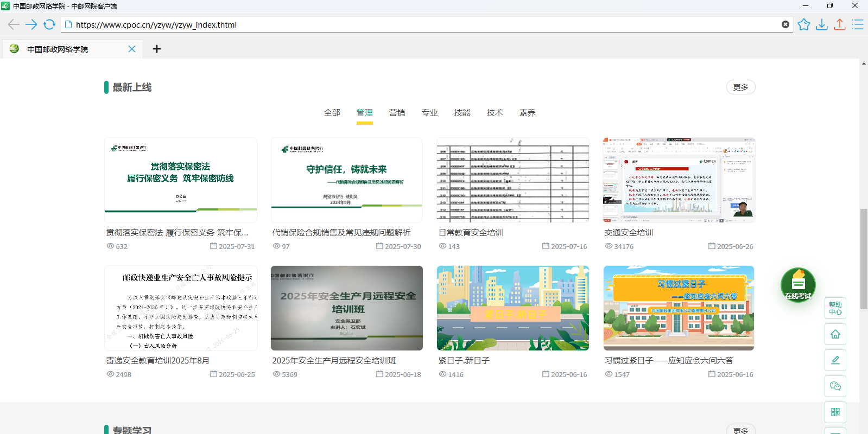Open downloads via download icon
The width and height of the screenshot is (868, 434).
pyautogui.click(x=822, y=24)
